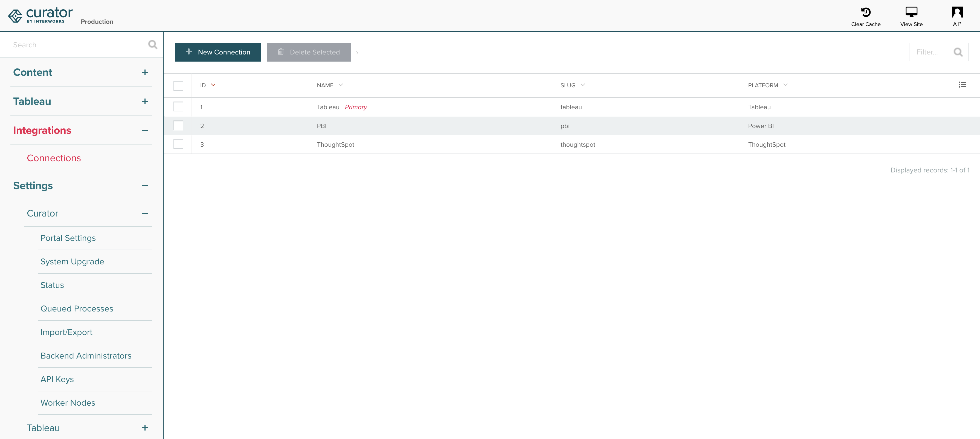Screen dimensions: 980x439
Task: Click the Clear Cache label
Action: [866, 24]
